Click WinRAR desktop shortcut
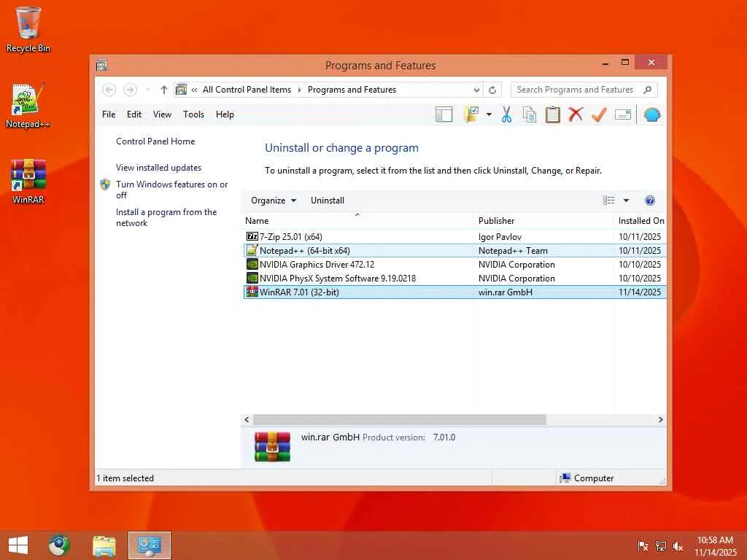747x560 pixels. pyautogui.click(x=28, y=182)
